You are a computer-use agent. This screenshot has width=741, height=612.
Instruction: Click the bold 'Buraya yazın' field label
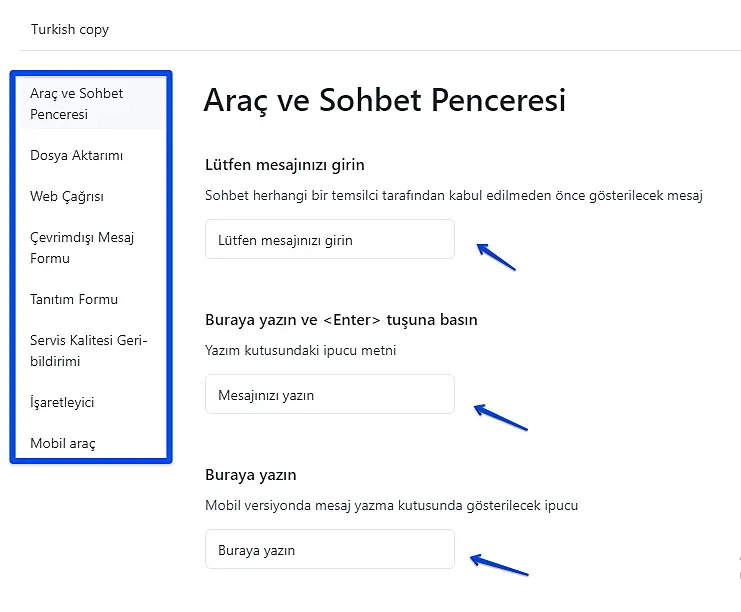pyautogui.click(x=251, y=475)
